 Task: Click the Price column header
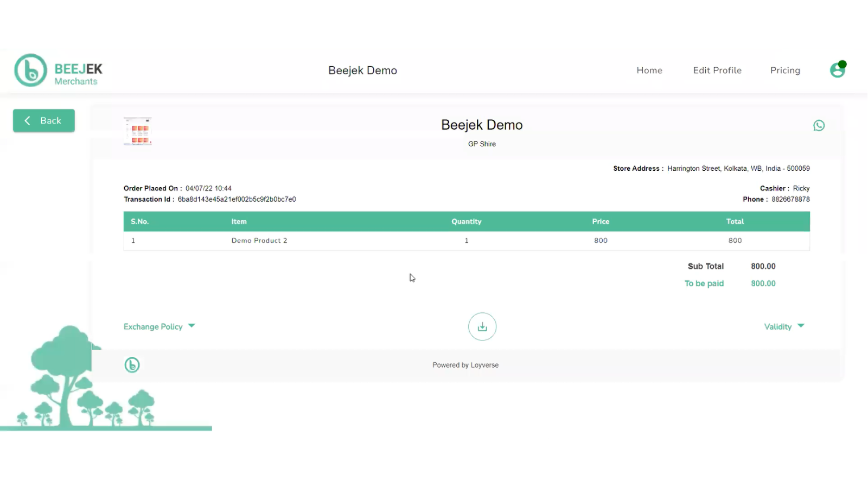click(x=601, y=222)
